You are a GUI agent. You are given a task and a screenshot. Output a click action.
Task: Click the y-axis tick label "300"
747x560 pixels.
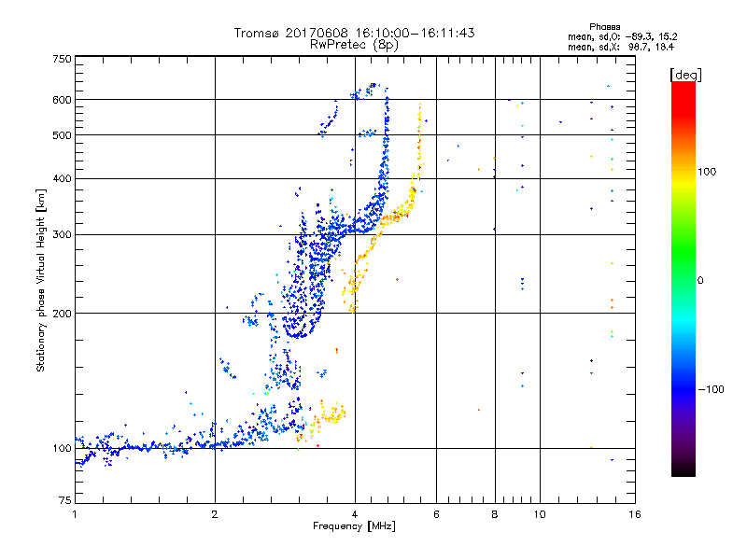[x=63, y=234]
